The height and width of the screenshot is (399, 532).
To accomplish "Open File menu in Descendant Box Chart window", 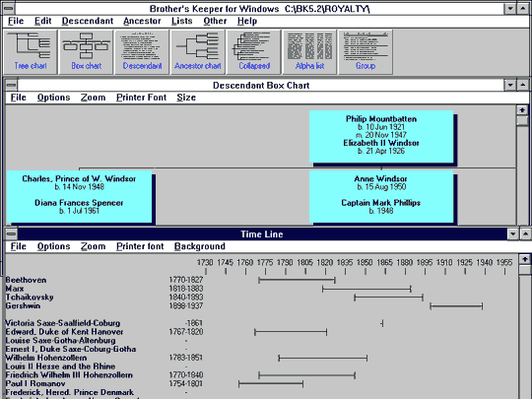I will click(x=18, y=98).
